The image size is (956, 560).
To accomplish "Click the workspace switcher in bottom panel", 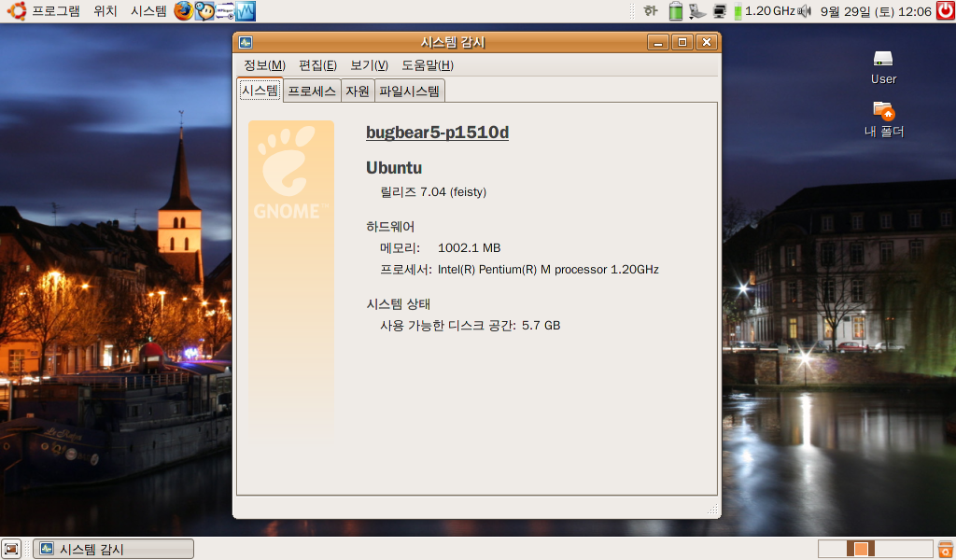I will 875,549.
